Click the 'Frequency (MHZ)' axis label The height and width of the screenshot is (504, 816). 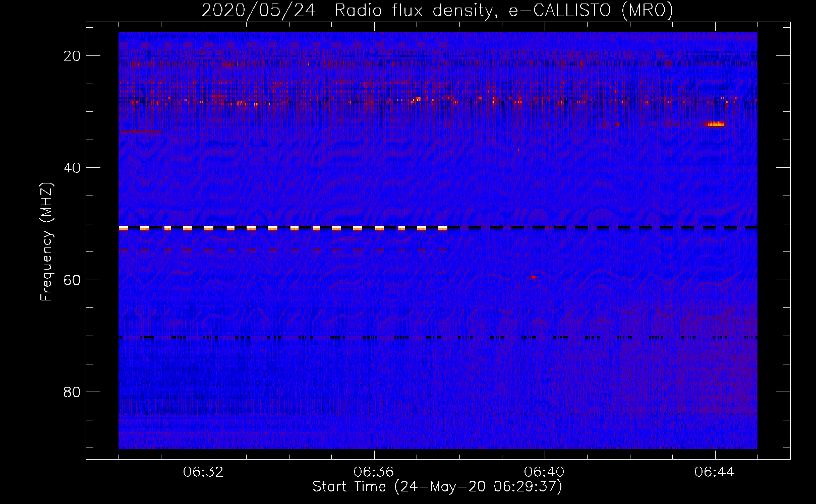click(46, 242)
